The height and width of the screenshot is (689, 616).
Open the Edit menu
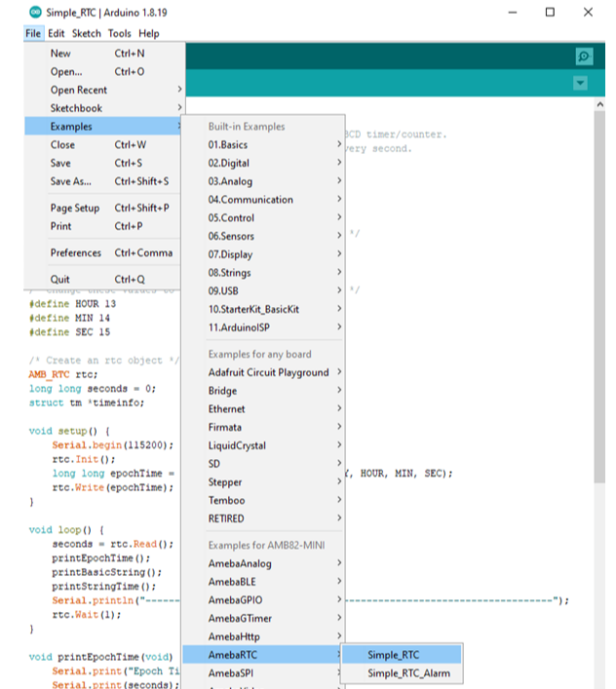click(56, 33)
